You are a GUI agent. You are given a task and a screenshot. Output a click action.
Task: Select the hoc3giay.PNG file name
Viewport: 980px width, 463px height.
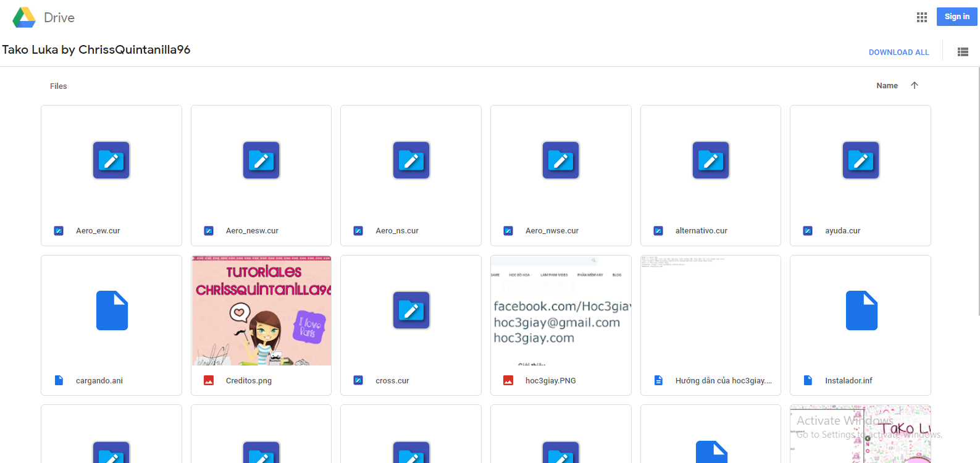pos(551,381)
